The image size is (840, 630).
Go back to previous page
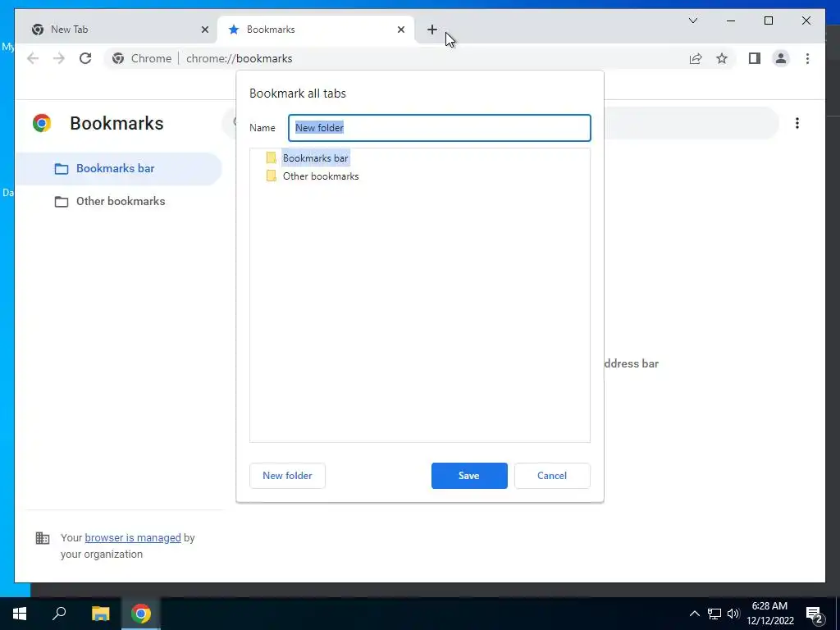[33, 58]
